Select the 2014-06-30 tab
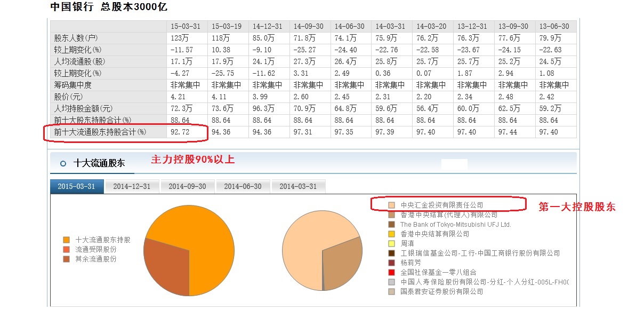 click(x=243, y=187)
